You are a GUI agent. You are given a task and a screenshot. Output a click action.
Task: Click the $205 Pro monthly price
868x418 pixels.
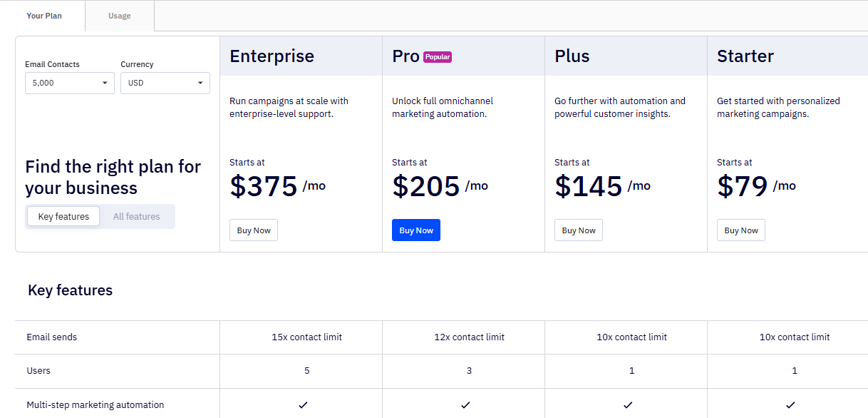pos(424,185)
